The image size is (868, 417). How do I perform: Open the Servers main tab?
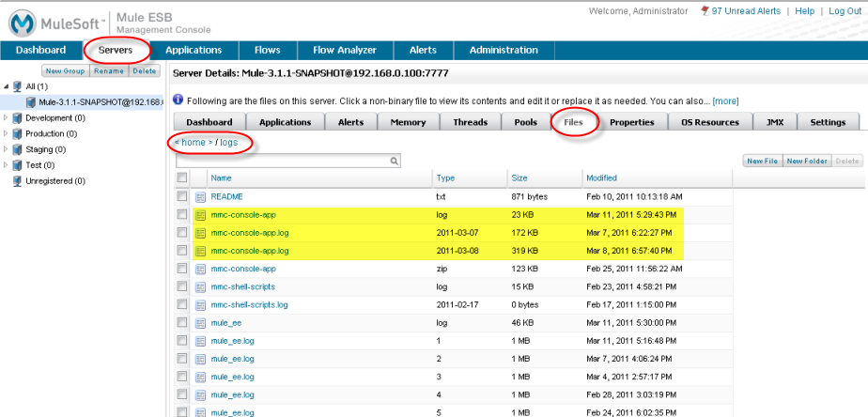[x=116, y=50]
